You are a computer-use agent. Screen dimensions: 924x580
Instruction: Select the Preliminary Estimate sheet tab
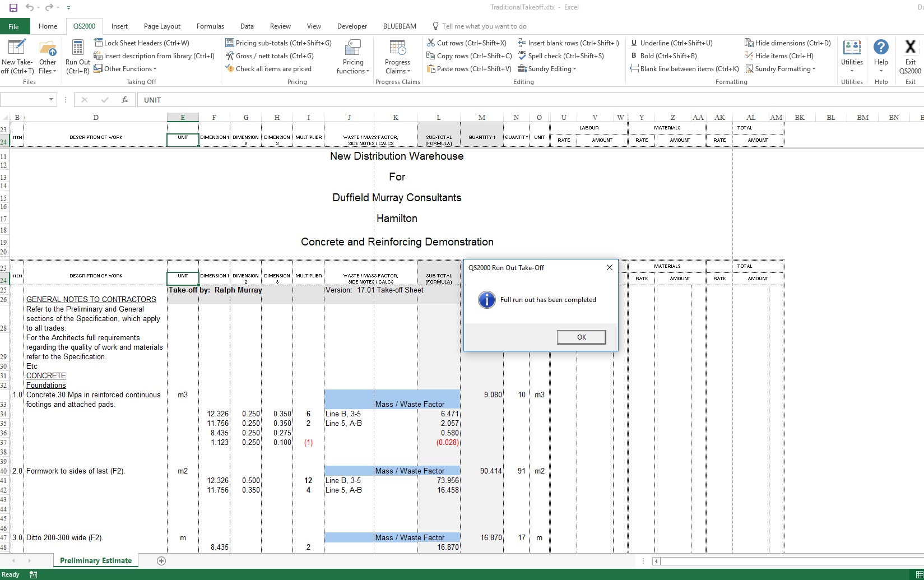[x=96, y=560]
